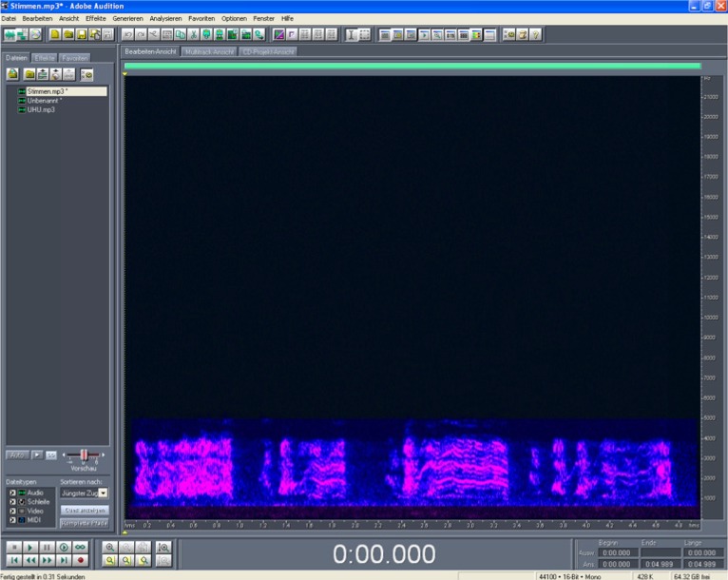Open Generieren menu

tap(127, 19)
